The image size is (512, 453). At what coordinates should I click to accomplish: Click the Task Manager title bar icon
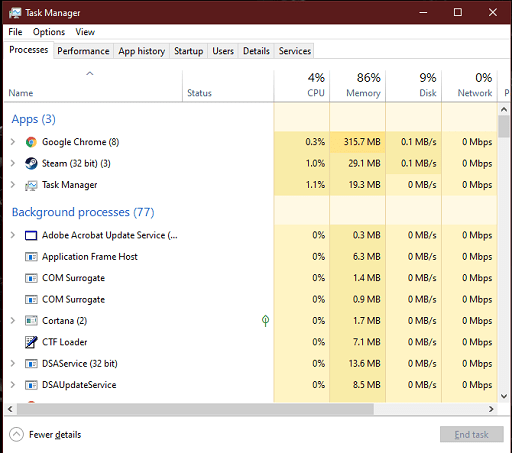point(15,13)
